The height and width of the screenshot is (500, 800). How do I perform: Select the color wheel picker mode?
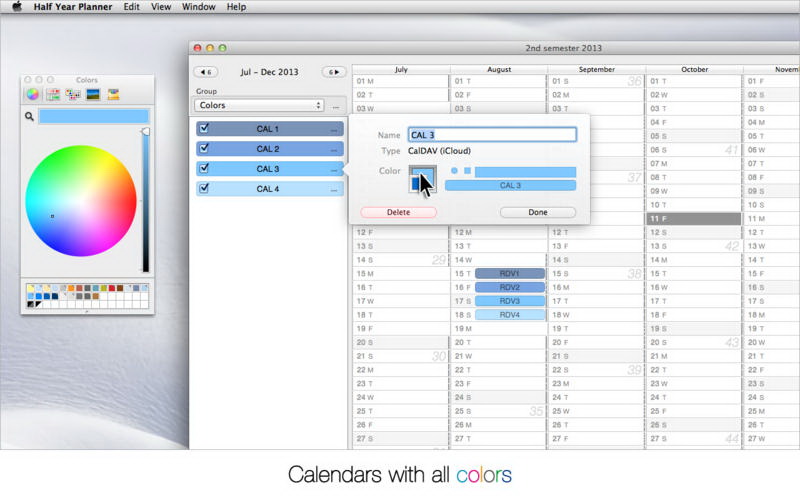32,95
